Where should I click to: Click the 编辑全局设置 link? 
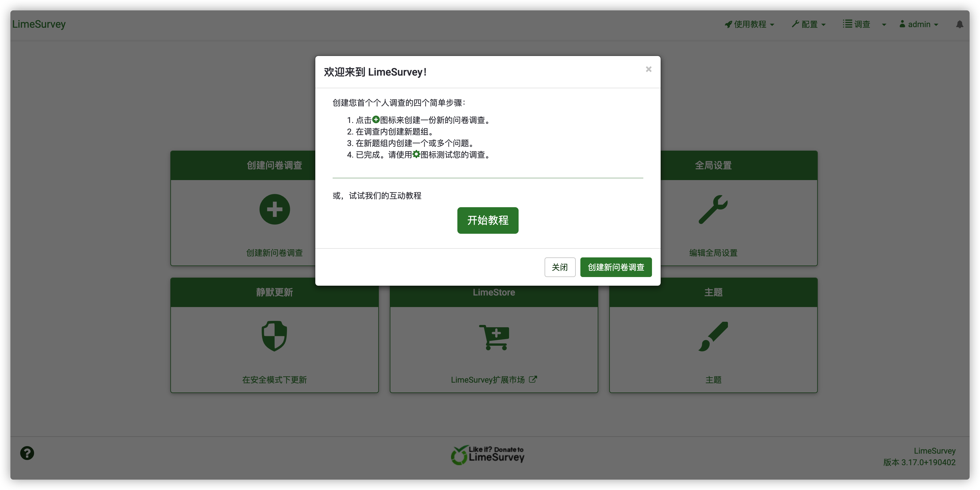click(x=713, y=253)
